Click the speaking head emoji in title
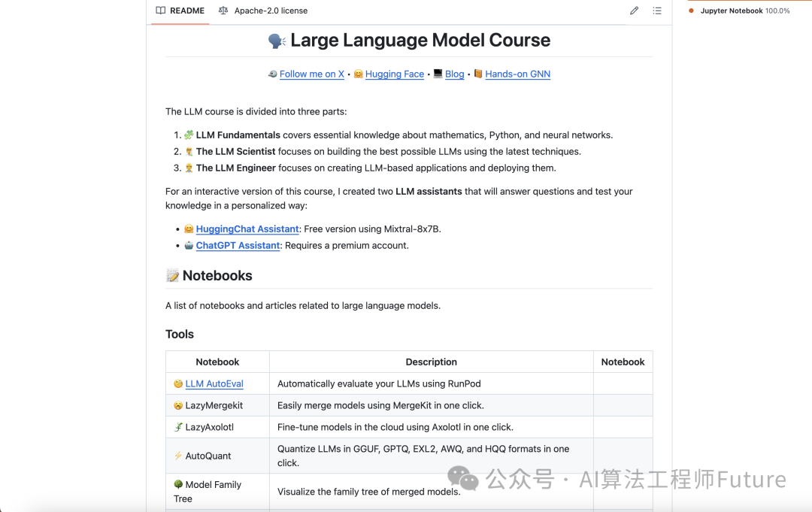 click(x=277, y=41)
